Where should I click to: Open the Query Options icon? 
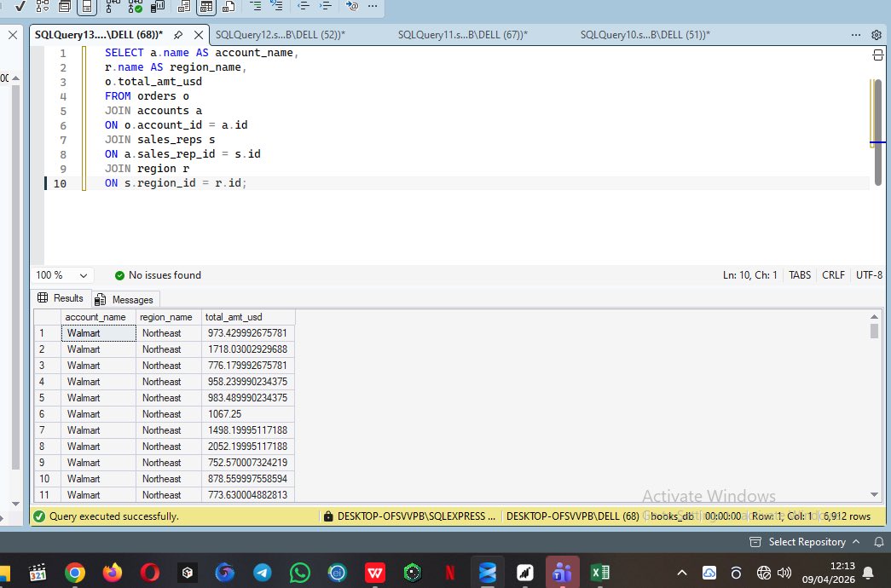(x=65, y=6)
